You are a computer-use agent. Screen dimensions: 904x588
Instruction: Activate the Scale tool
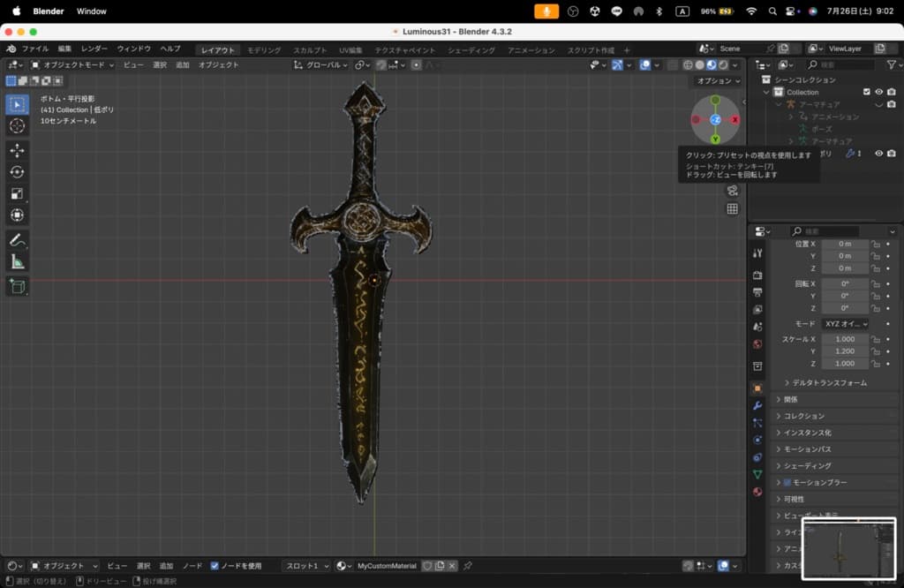pos(17,193)
